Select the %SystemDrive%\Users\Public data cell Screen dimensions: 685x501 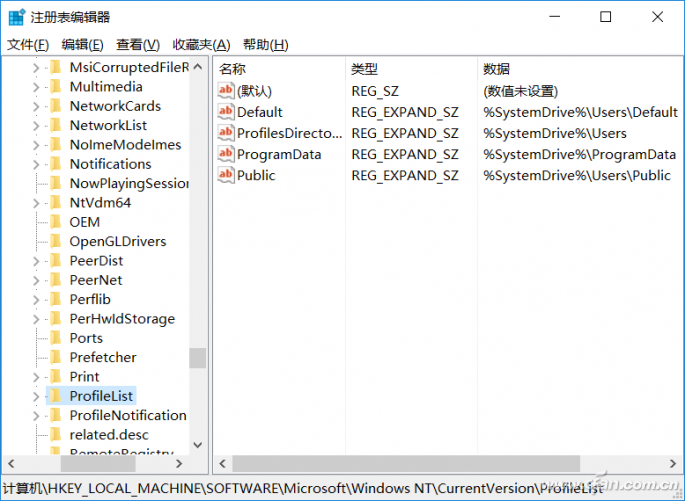point(577,175)
